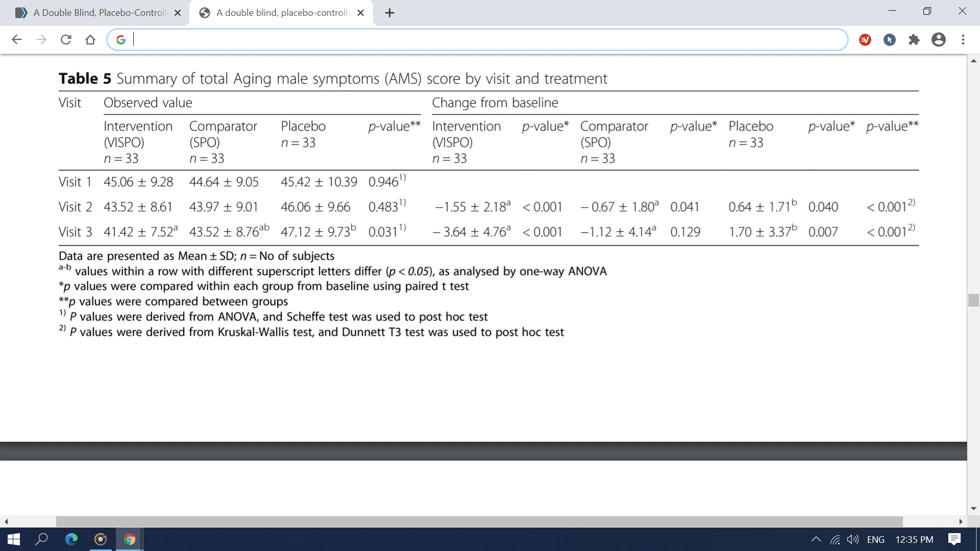Screen dimensions: 980x551
Task: Open the media player taskbar icon
Action: coord(101,539)
